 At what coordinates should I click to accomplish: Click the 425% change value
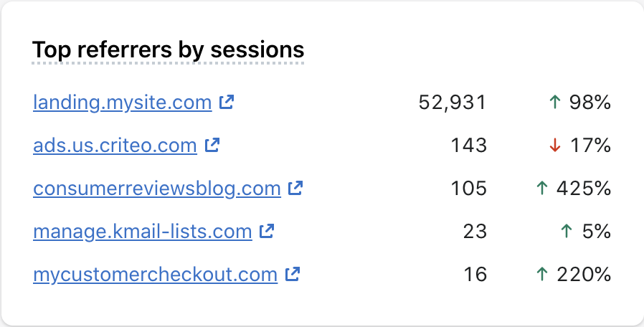coord(584,188)
